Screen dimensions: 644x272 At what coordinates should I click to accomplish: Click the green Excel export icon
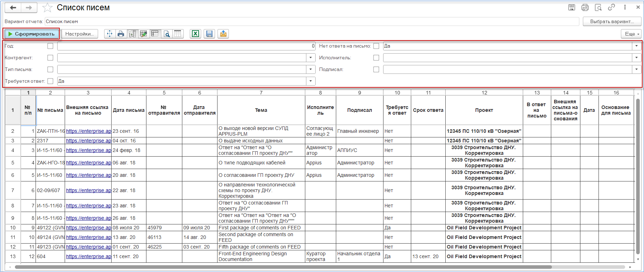(195, 34)
